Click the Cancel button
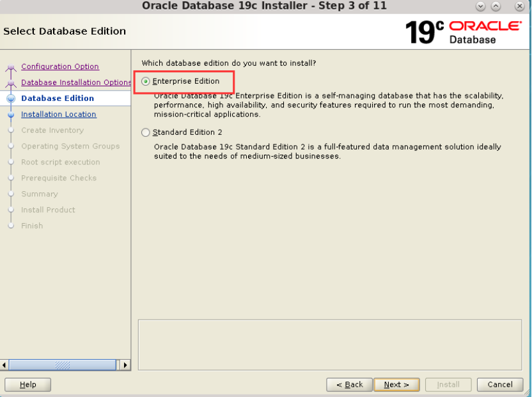532x397 pixels. click(x=499, y=384)
